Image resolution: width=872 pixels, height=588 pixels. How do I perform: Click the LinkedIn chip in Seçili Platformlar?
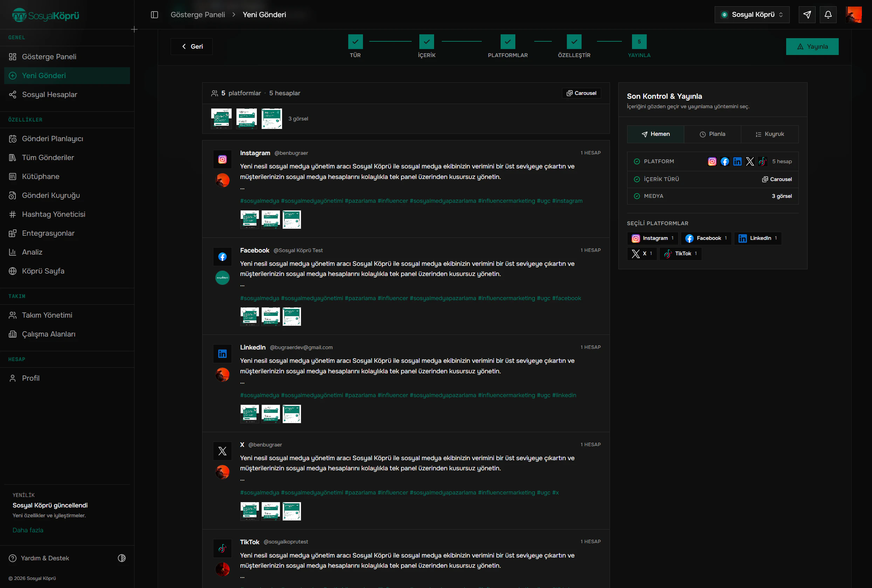coord(758,238)
